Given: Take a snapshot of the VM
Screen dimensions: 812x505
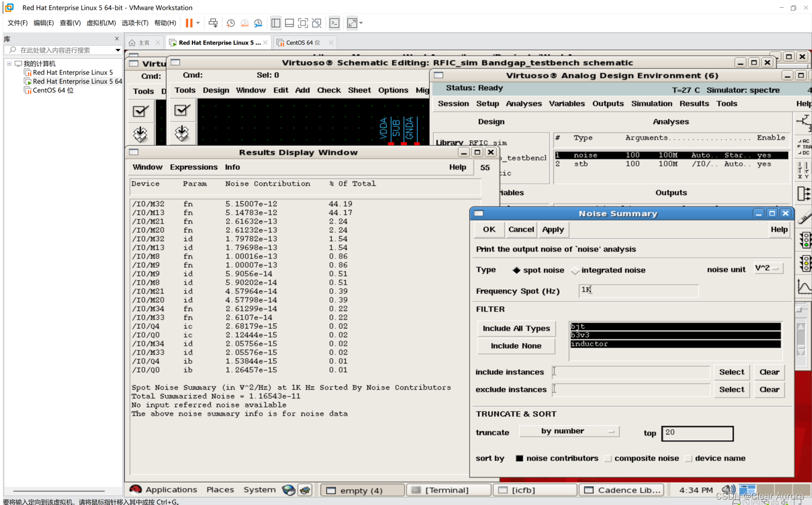Looking at the screenshot, I should pyautogui.click(x=230, y=23).
